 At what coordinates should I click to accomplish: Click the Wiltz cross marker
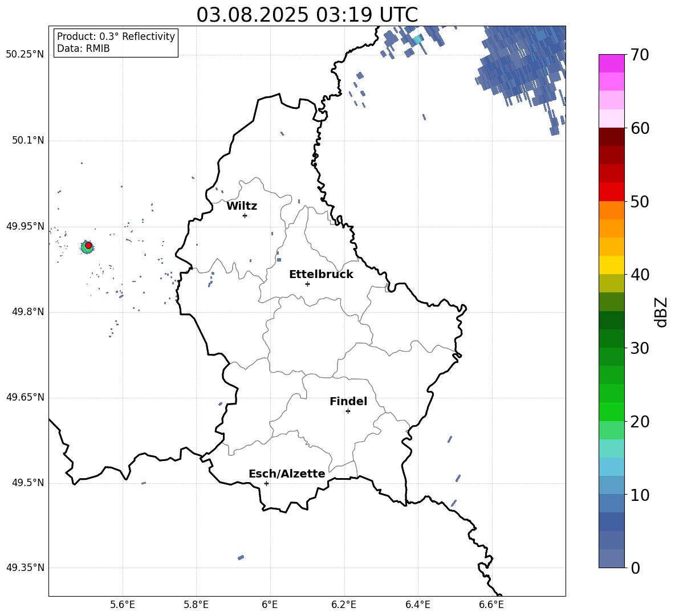click(x=245, y=215)
